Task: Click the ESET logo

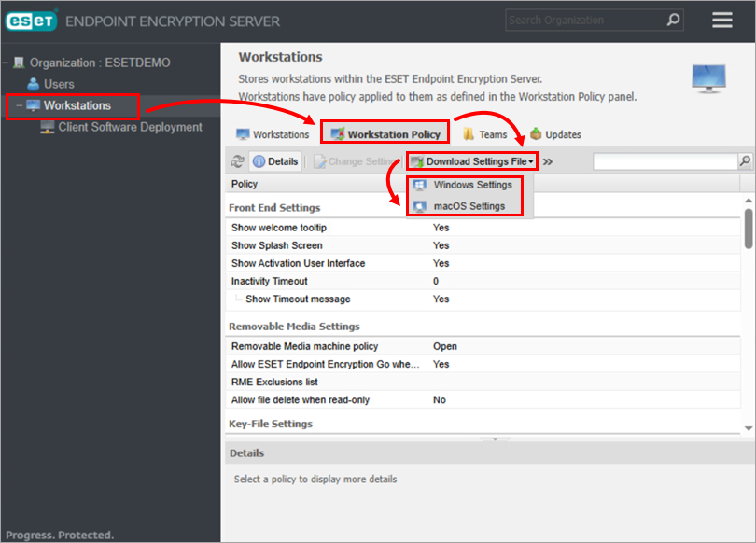Action: (x=31, y=21)
